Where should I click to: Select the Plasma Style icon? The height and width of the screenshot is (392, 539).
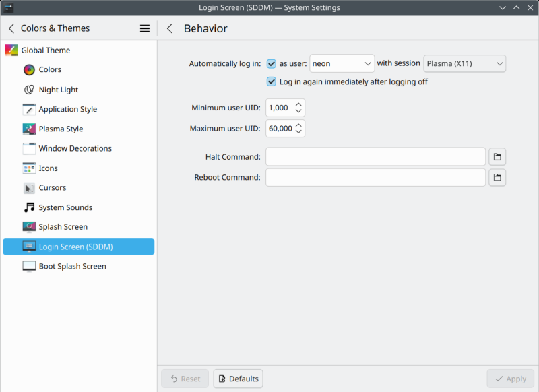click(28, 128)
